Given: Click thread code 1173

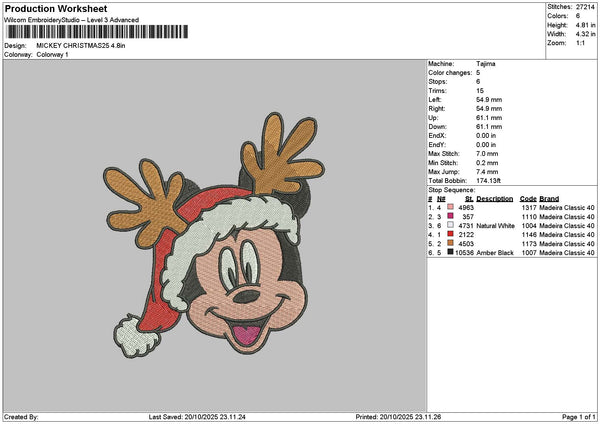Looking at the screenshot, I should click(x=529, y=244).
